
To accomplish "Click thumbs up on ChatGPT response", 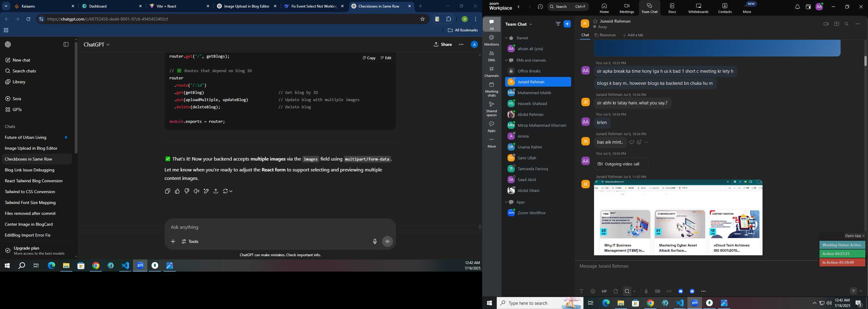I will tap(177, 191).
